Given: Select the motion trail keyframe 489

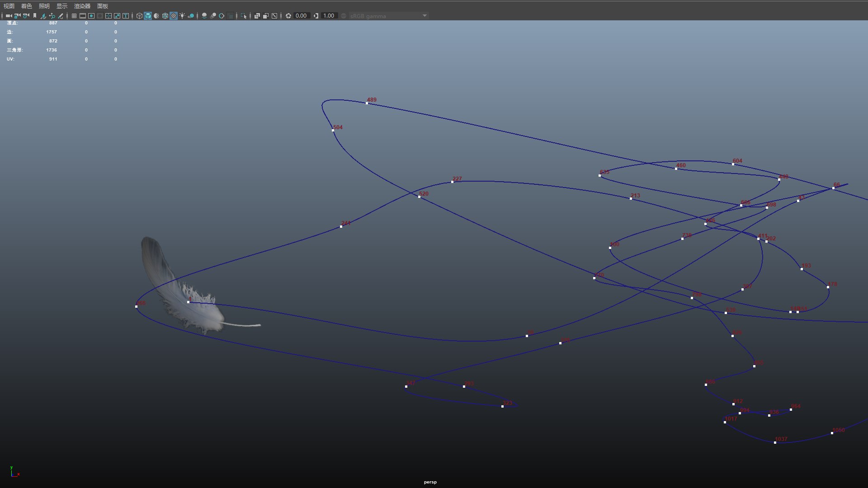Looking at the screenshot, I should point(367,103).
